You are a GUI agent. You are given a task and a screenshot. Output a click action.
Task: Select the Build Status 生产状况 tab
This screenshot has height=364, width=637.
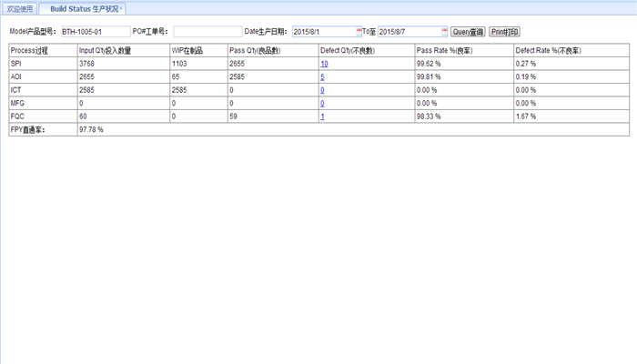(x=84, y=9)
